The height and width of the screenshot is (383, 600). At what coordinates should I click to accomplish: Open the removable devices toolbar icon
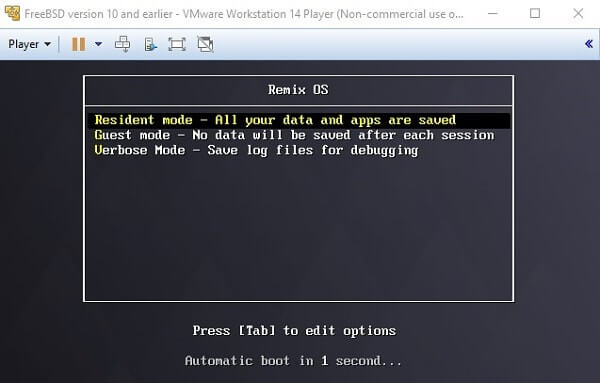pyautogui.click(x=150, y=45)
